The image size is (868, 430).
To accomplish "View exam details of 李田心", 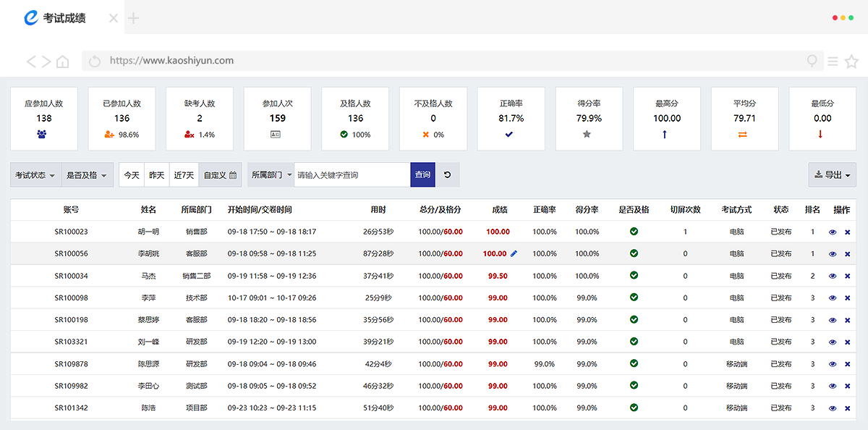I will point(833,387).
